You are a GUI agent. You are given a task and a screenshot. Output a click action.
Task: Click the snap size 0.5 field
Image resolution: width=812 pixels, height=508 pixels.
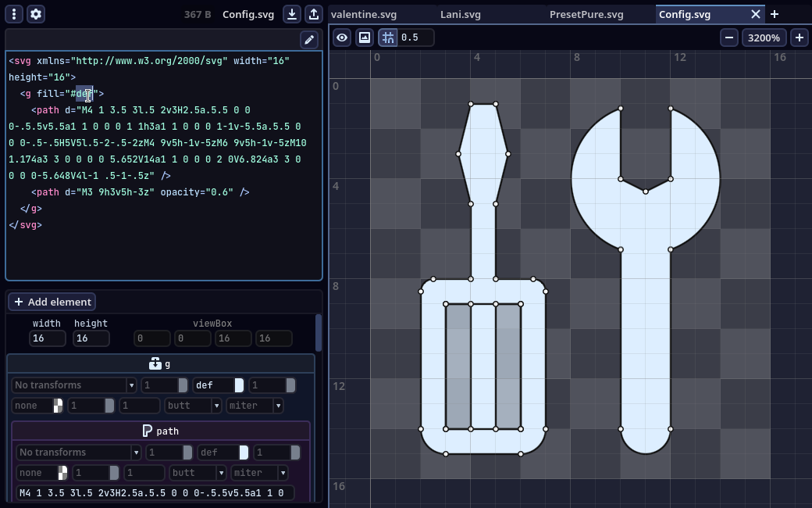[416, 38]
